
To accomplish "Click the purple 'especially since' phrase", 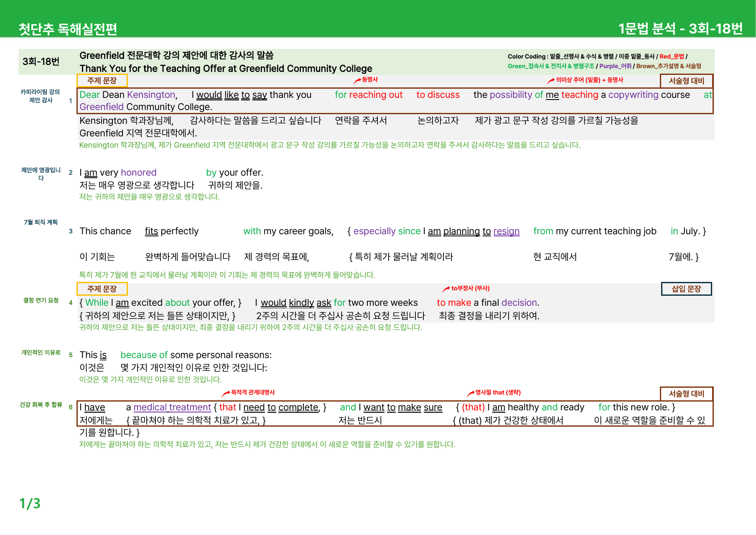I will point(387,231).
